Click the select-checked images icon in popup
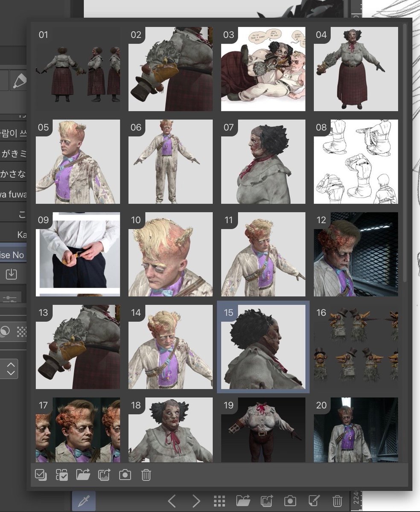The width and height of the screenshot is (420, 512). 62,474
